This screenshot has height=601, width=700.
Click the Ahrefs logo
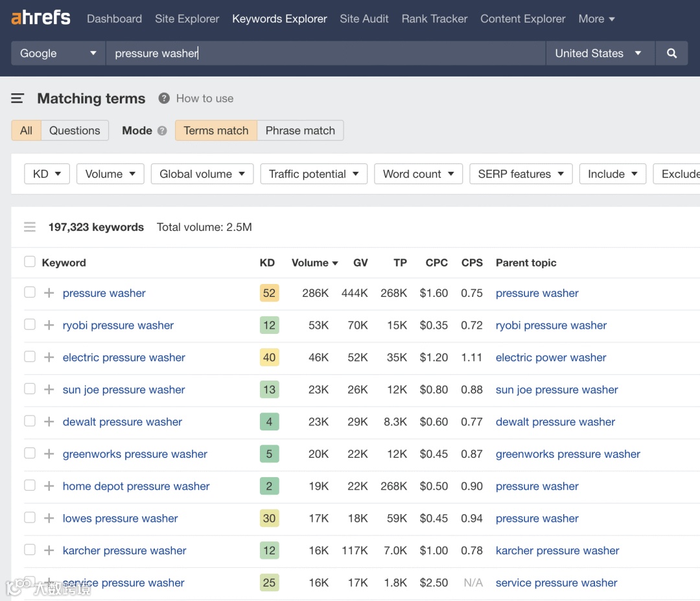(x=41, y=18)
